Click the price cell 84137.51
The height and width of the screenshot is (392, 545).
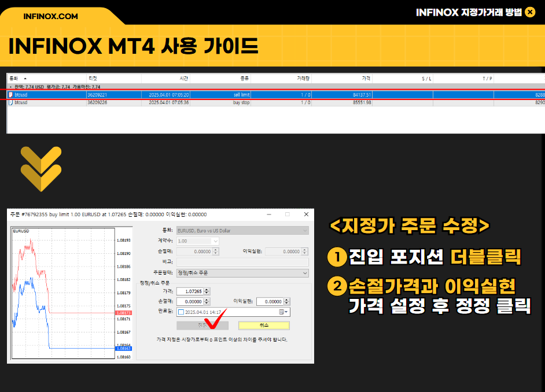click(362, 94)
